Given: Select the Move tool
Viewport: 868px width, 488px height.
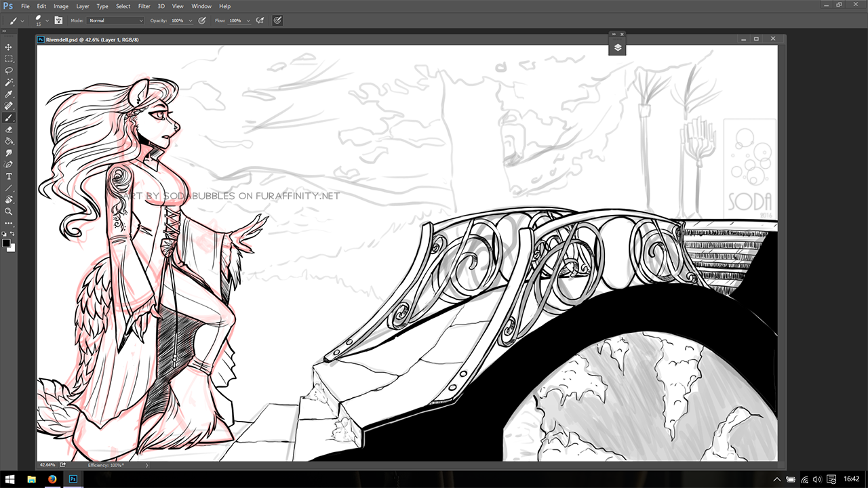Looking at the screenshot, I should (x=9, y=47).
